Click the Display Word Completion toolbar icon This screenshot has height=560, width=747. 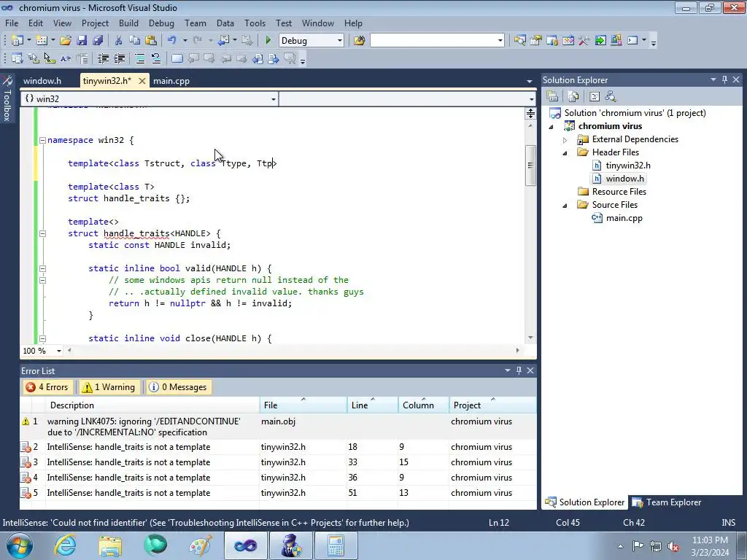[x=66, y=58]
